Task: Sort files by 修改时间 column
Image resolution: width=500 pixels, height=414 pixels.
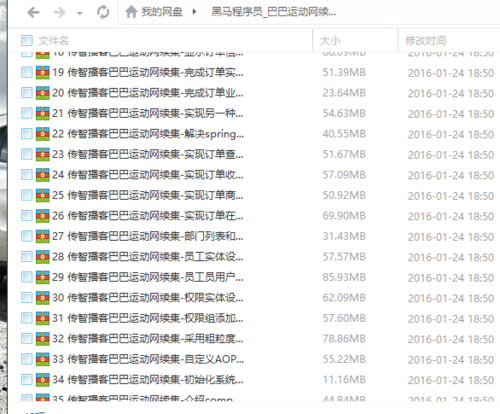Action: click(x=425, y=41)
